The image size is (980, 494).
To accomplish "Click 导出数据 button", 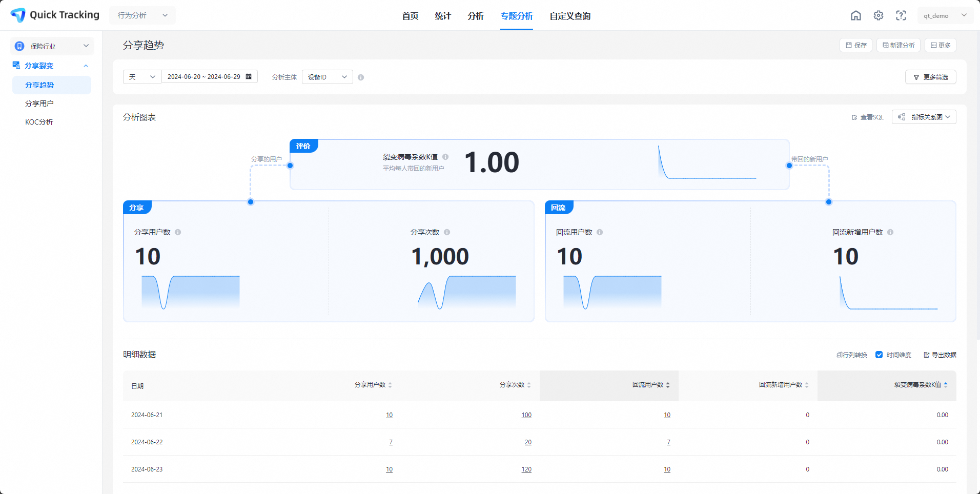I will [940, 355].
